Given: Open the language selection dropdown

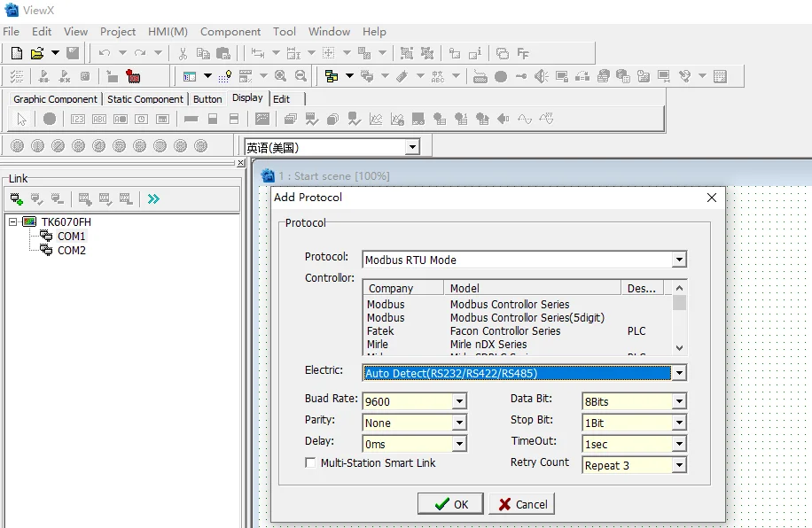Looking at the screenshot, I should pyautogui.click(x=412, y=148).
